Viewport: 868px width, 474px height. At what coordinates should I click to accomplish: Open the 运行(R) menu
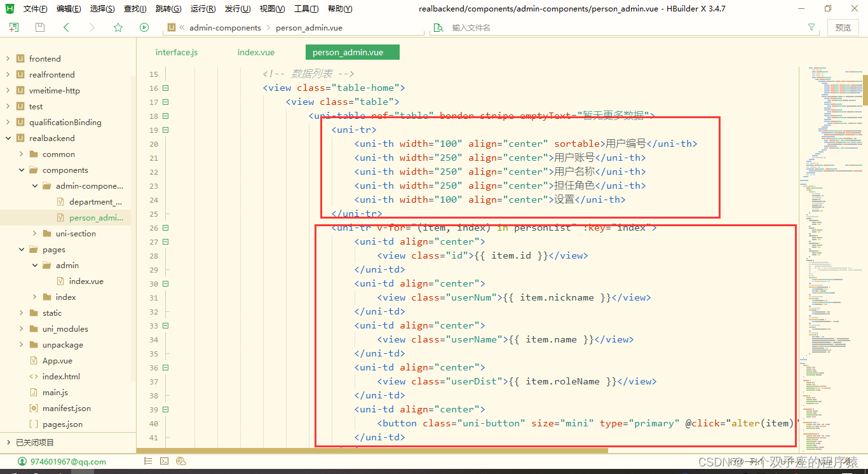pyautogui.click(x=203, y=9)
